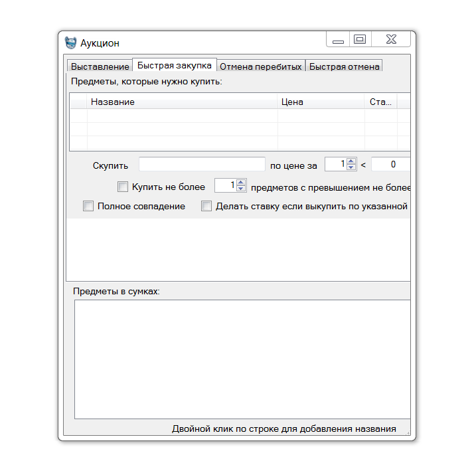
Task: Maximize the Аукцион window
Action: (x=360, y=40)
